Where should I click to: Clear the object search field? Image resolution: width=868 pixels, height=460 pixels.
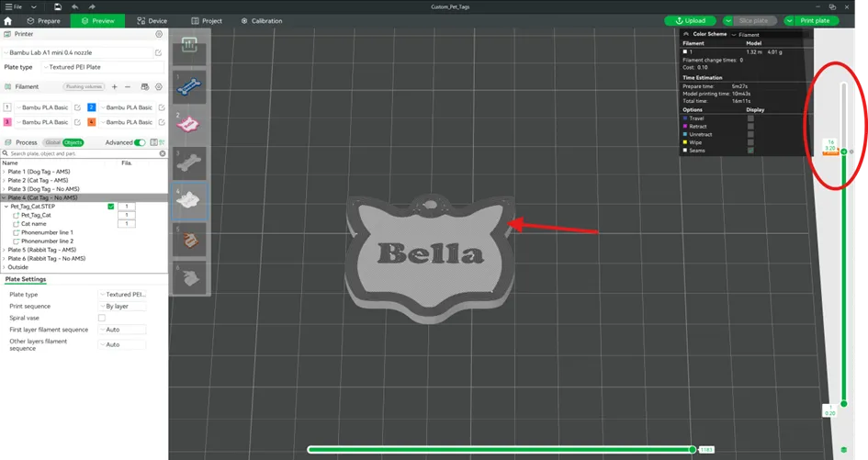[x=163, y=153]
